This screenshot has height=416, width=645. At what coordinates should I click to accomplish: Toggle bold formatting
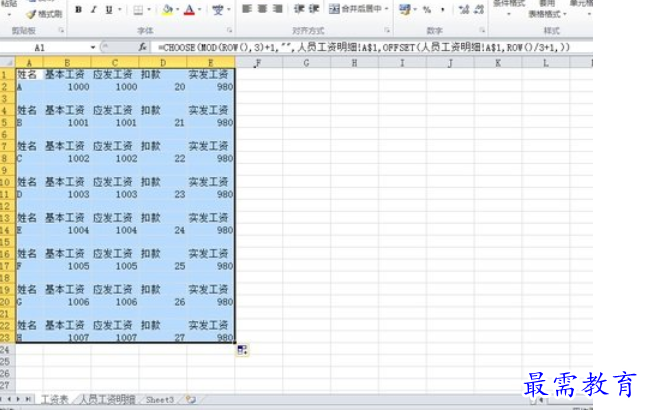[78, 9]
